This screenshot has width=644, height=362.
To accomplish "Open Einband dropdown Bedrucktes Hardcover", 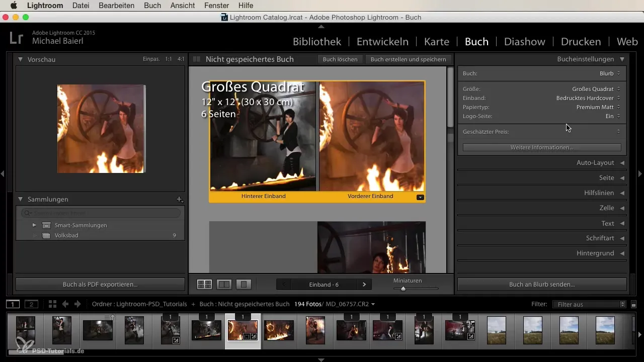I will tap(589, 98).
